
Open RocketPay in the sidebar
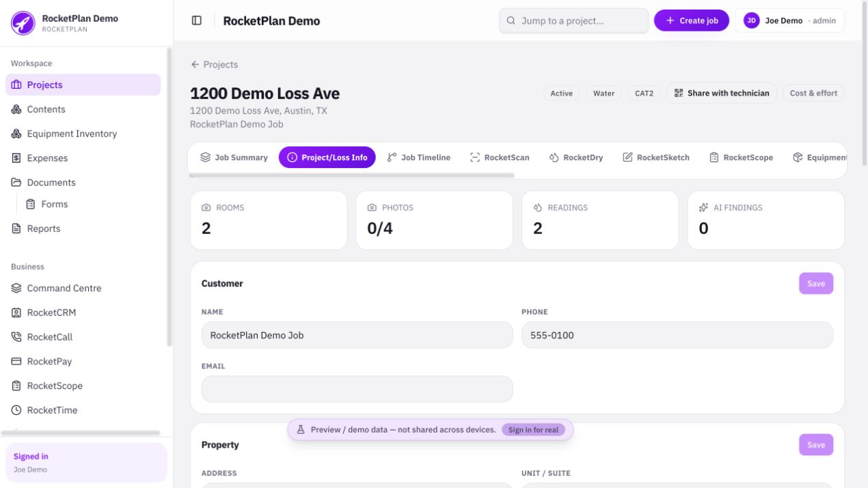[83, 362]
